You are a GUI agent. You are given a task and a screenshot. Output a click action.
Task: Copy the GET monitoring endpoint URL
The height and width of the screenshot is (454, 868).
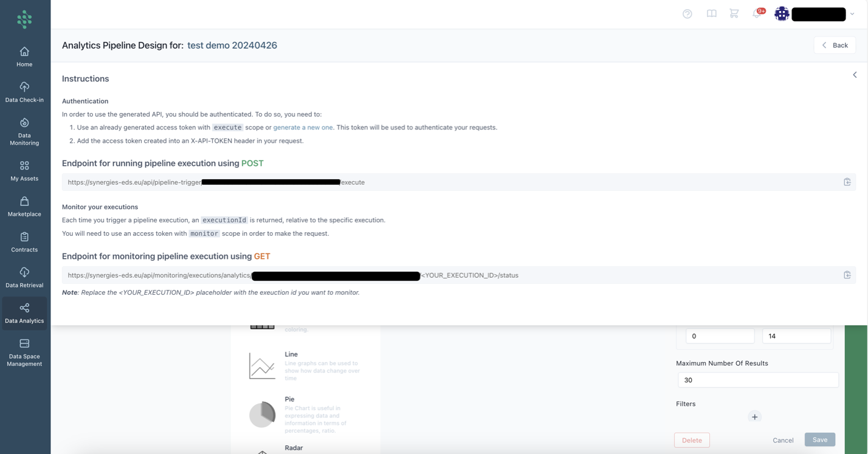[x=847, y=275]
